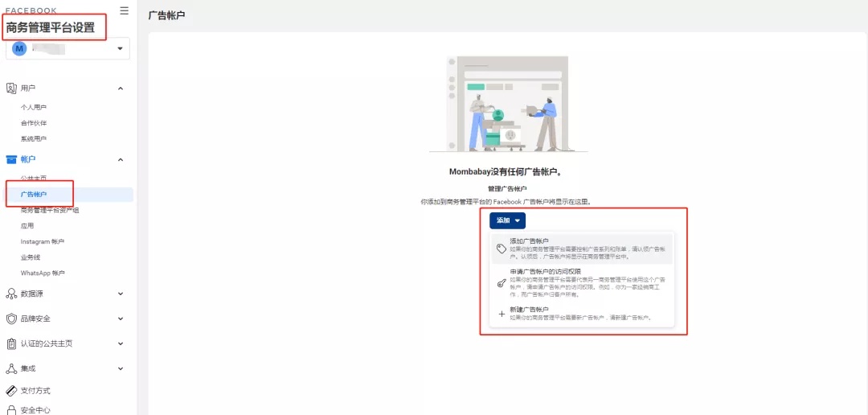Open WhatsApp 帐户 in sidebar
Screen dimensions: 868x415
pyautogui.click(x=43, y=273)
